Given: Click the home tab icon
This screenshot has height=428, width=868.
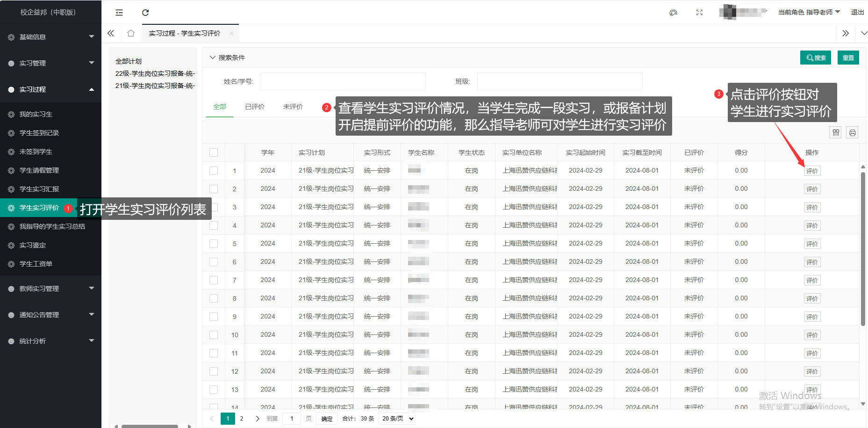Looking at the screenshot, I should [131, 33].
